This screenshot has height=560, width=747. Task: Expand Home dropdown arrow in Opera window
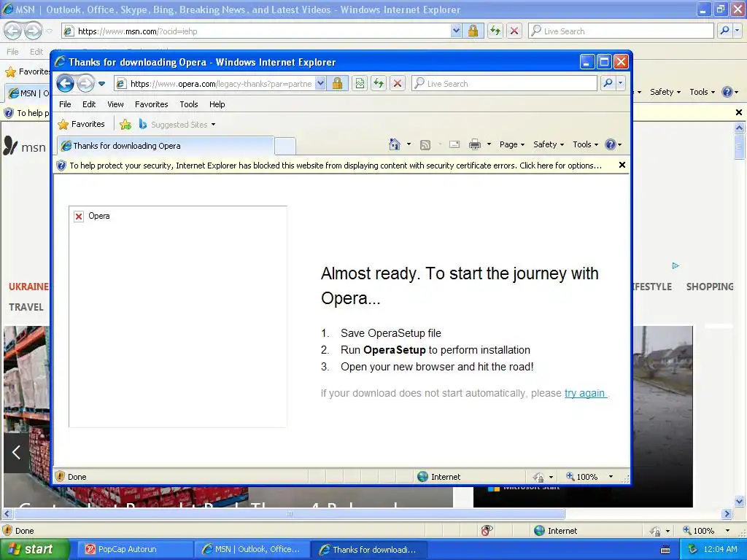409,144
